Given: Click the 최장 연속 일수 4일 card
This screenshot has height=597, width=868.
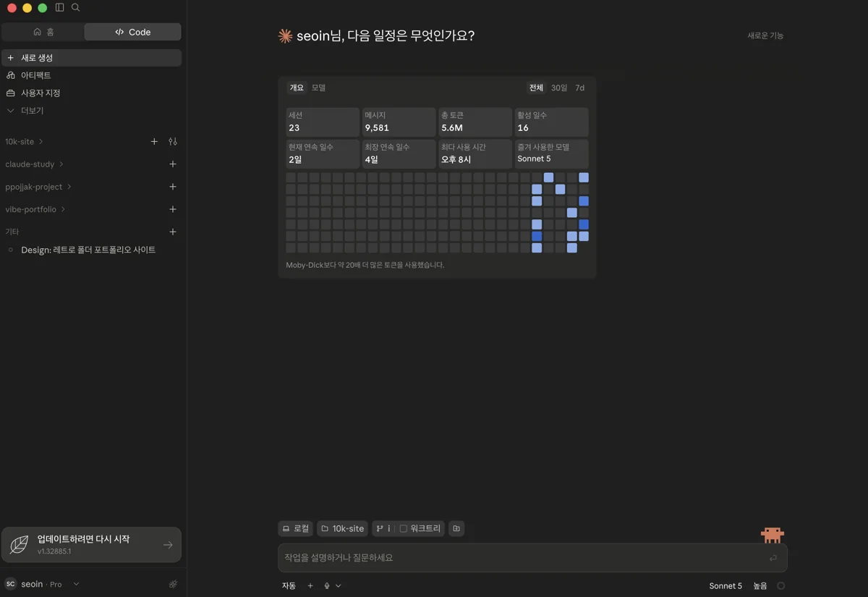Looking at the screenshot, I should point(399,154).
